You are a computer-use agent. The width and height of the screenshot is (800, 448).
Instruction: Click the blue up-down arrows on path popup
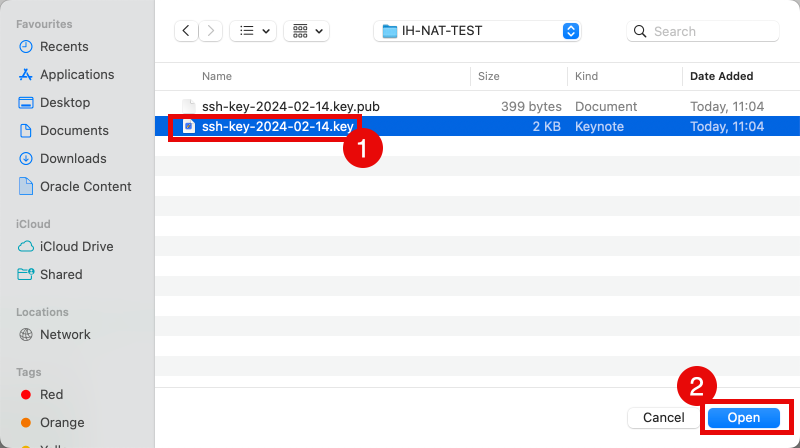click(570, 31)
